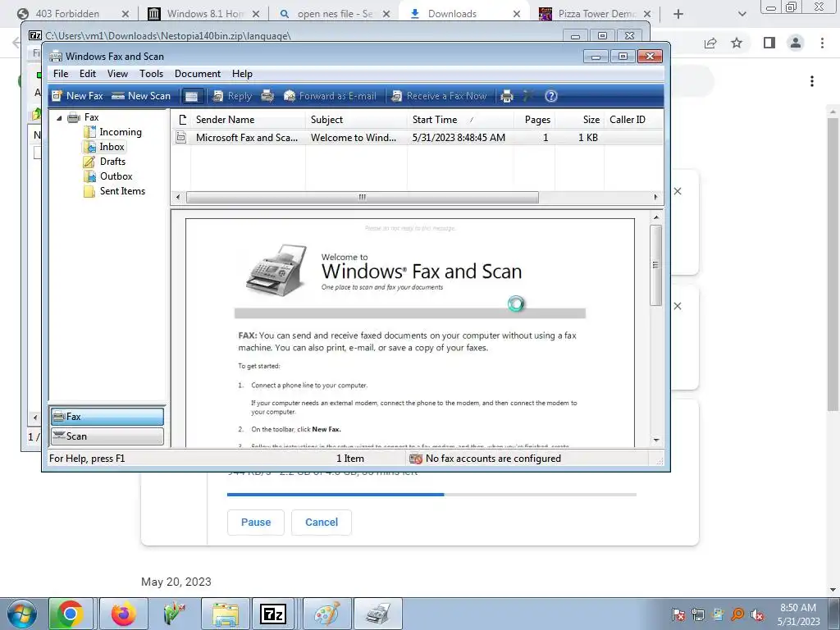
Task: Click the New Fax toolbar button
Action: pos(77,96)
